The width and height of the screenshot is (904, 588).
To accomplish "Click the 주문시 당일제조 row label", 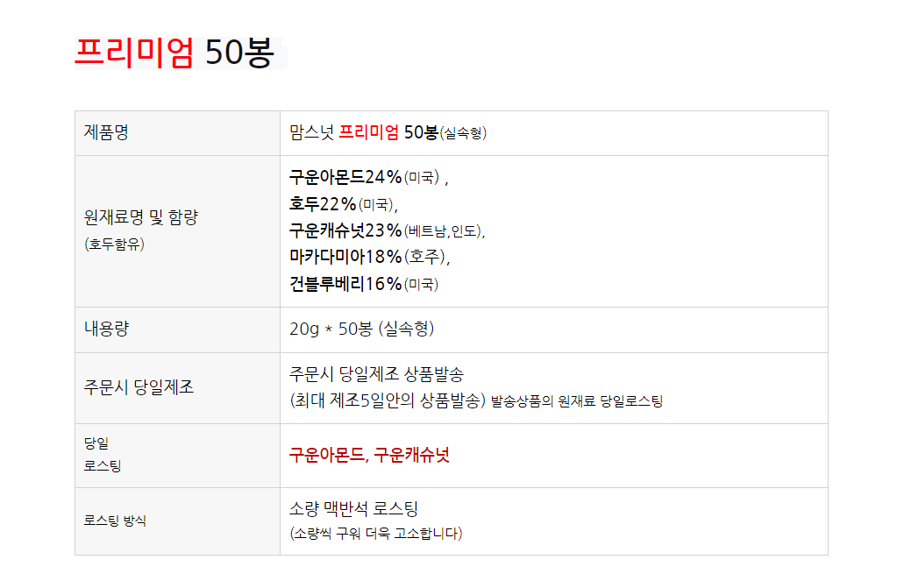I will click(x=139, y=387).
